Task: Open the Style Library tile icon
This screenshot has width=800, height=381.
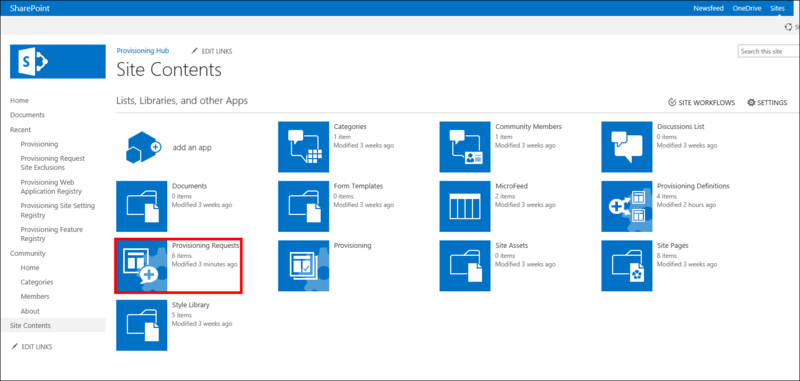Action: click(x=142, y=325)
